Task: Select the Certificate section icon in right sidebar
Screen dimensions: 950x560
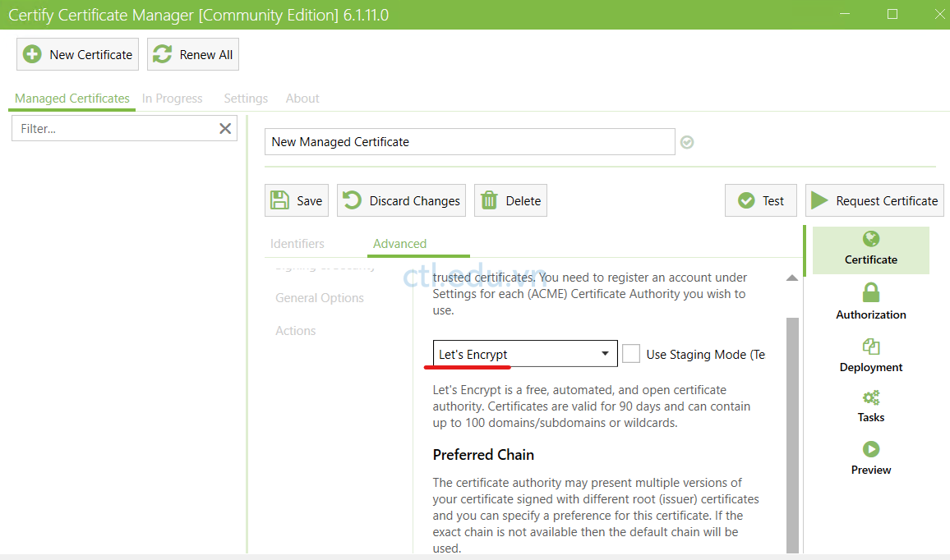Action: tap(870, 239)
